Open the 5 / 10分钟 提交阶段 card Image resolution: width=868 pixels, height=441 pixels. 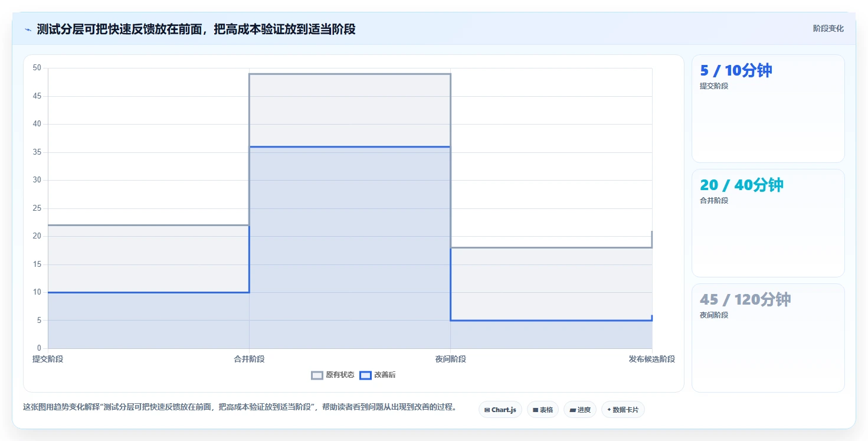tap(768, 109)
